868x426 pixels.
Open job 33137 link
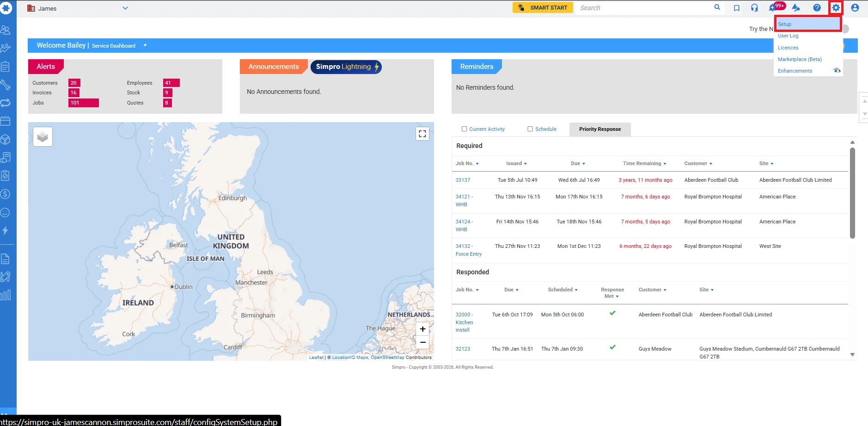[463, 180]
